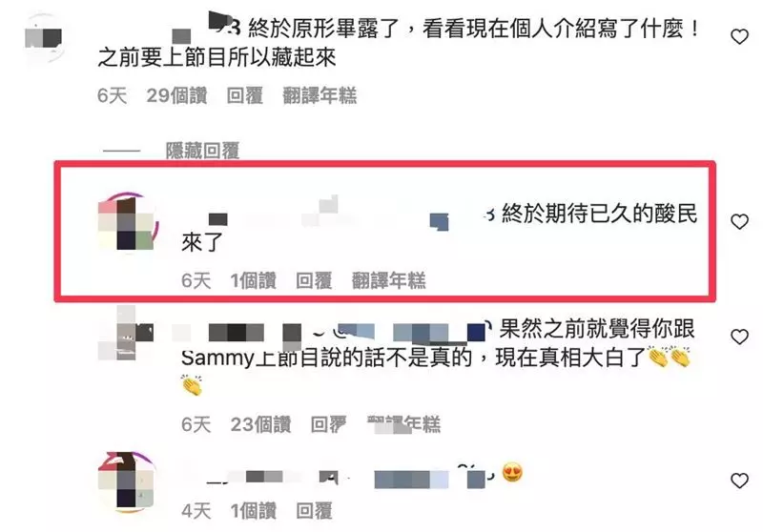
Task: Open avatar of the highlighted 酸民 reply
Action: 129,222
